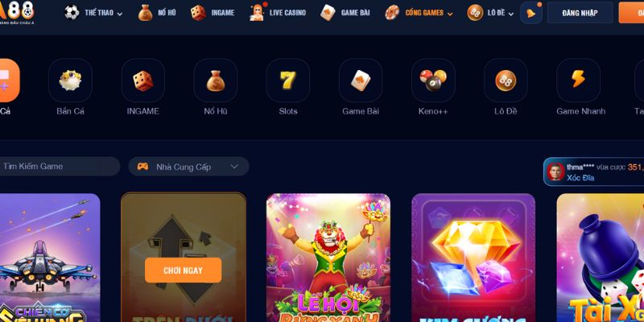
Task: Select the Lô Đề 88 ball category
Action: click(x=506, y=80)
